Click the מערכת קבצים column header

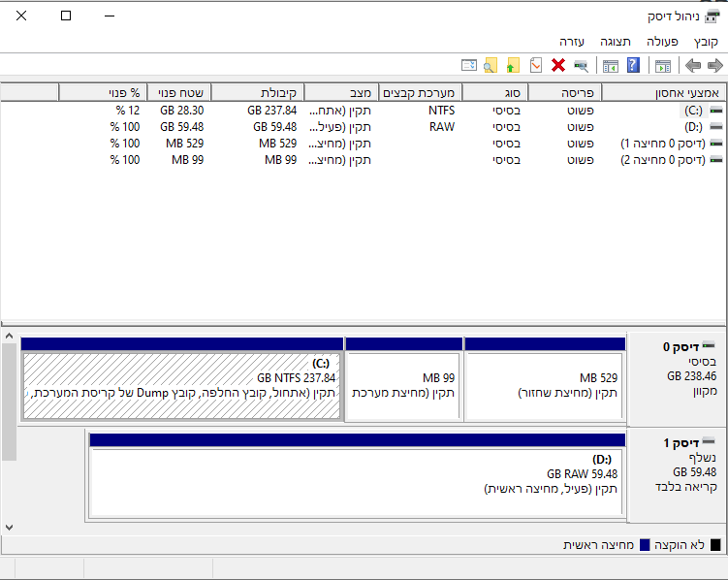(420, 93)
